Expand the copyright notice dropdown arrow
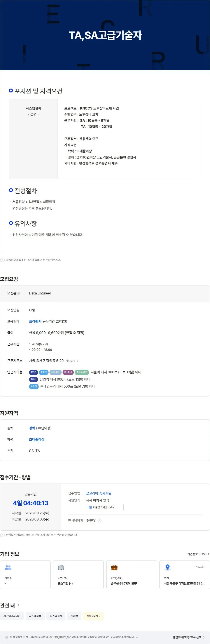210x644 pixels. coord(137,637)
